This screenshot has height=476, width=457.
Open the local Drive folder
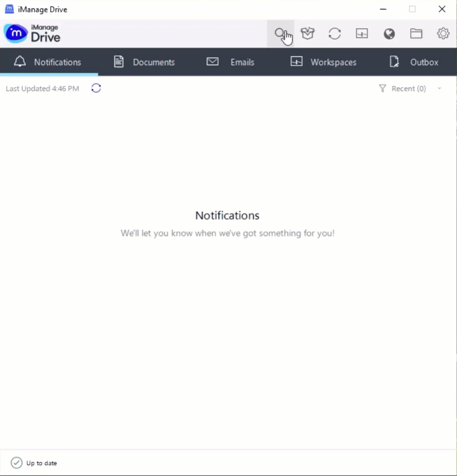point(416,33)
